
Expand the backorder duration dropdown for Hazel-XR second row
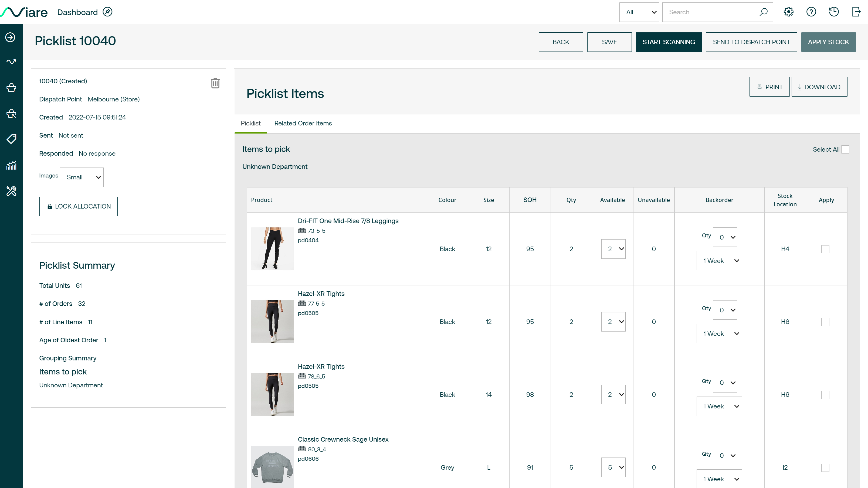719,406
